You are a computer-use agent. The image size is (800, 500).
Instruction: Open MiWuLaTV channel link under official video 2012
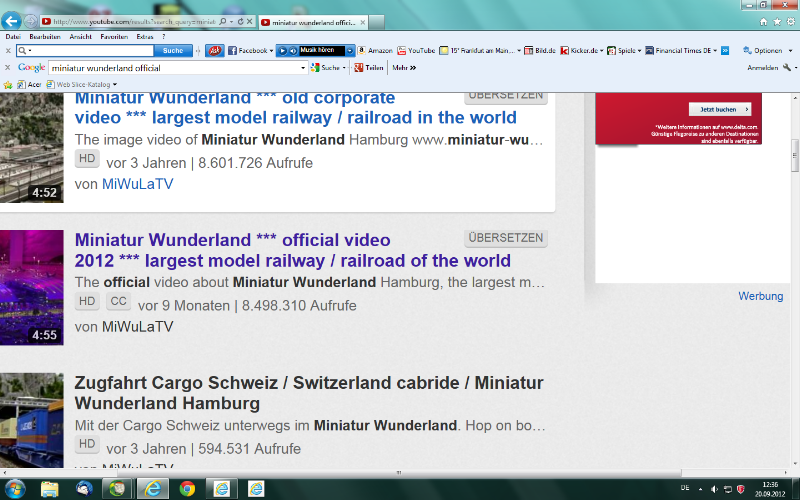[x=137, y=327]
